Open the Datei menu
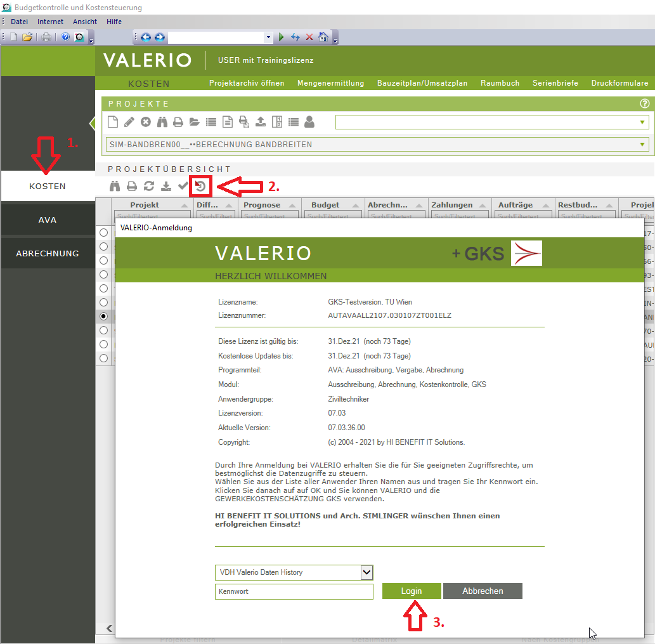This screenshot has width=655, height=644. click(19, 22)
